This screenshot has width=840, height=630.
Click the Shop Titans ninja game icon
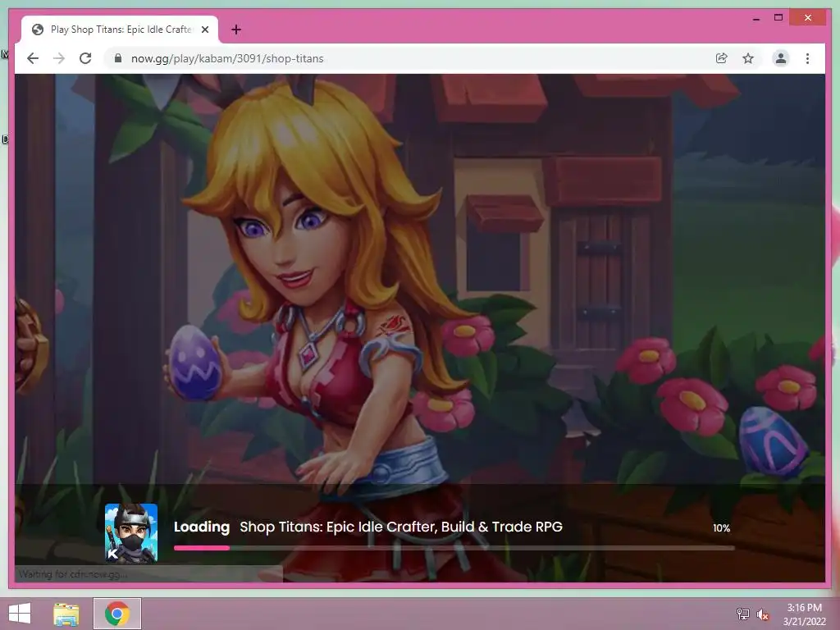pyautogui.click(x=131, y=532)
